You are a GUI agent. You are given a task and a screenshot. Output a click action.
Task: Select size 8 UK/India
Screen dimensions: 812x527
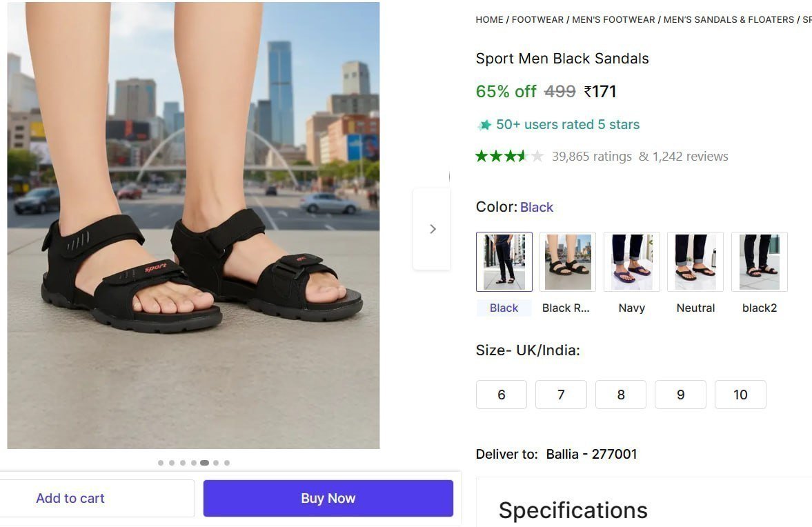[620, 395]
